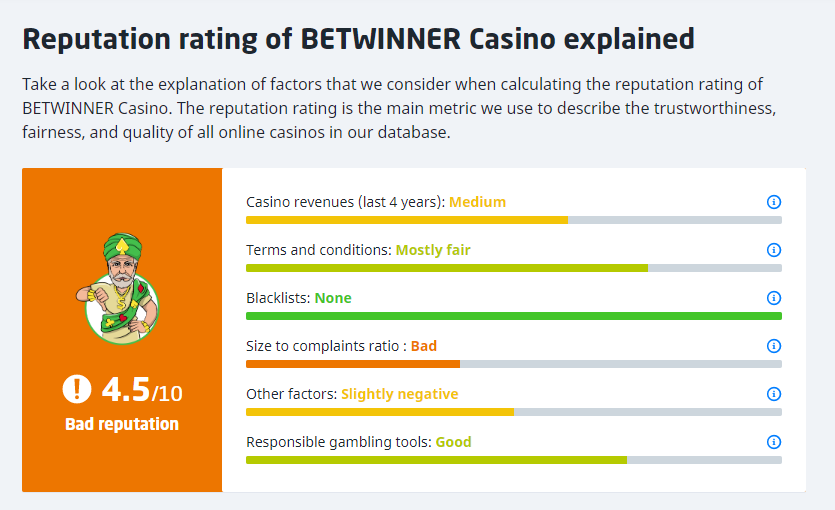Screen dimensions: 835x510
Task: Open info icon beside Terms and conditions
Action: [x=773, y=250]
